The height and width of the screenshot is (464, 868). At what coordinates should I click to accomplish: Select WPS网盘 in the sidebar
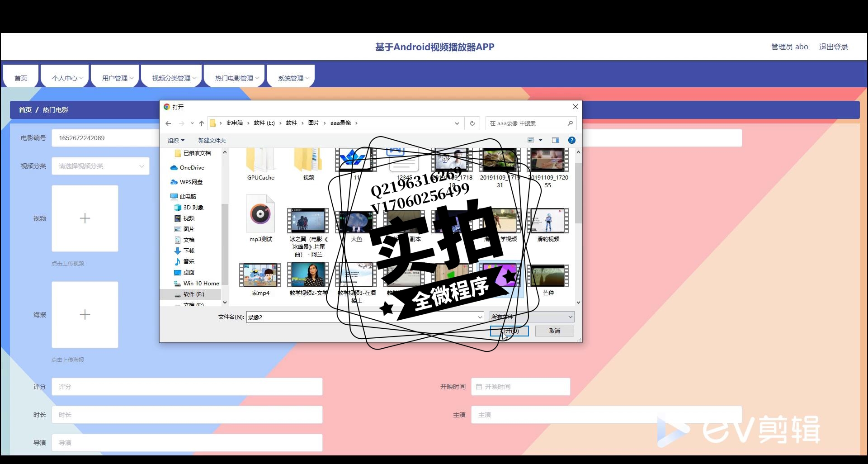pyautogui.click(x=186, y=182)
